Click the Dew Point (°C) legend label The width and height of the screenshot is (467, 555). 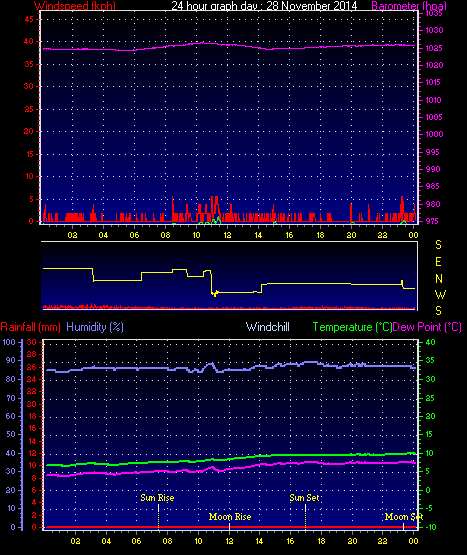(427, 327)
